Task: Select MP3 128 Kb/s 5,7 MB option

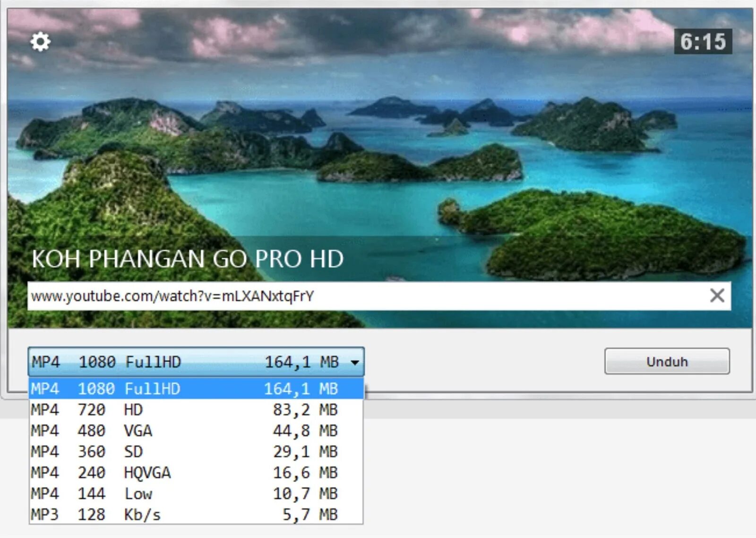Action: click(x=196, y=514)
